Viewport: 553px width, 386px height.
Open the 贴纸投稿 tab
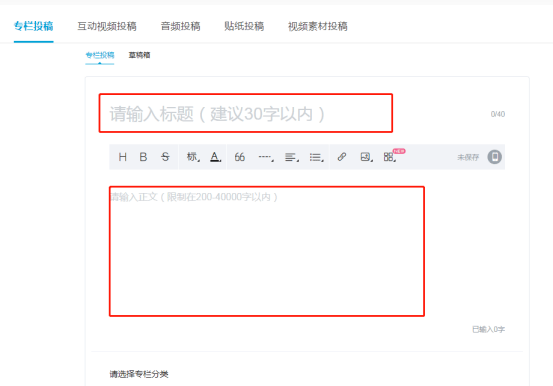(x=244, y=26)
